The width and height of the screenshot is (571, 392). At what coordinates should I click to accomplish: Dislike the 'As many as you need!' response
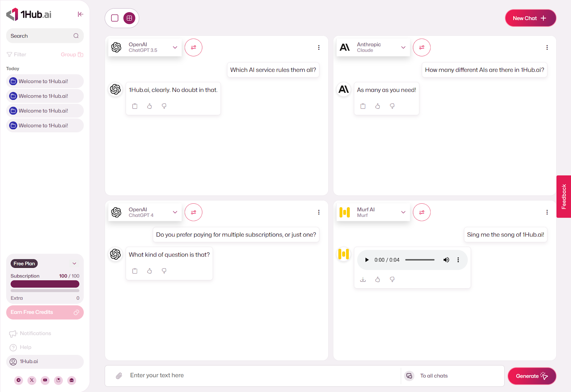pyautogui.click(x=392, y=106)
